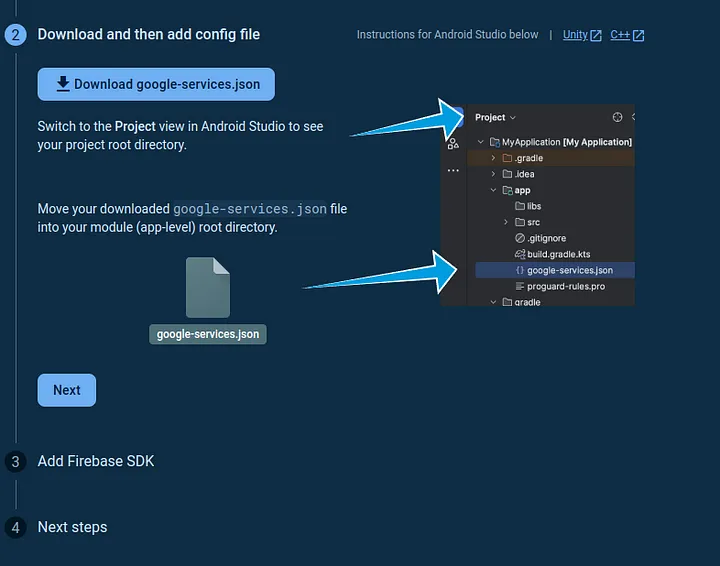This screenshot has width=720, height=566.
Task: Click the proguard-rules.pro text file icon
Action: (520, 286)
